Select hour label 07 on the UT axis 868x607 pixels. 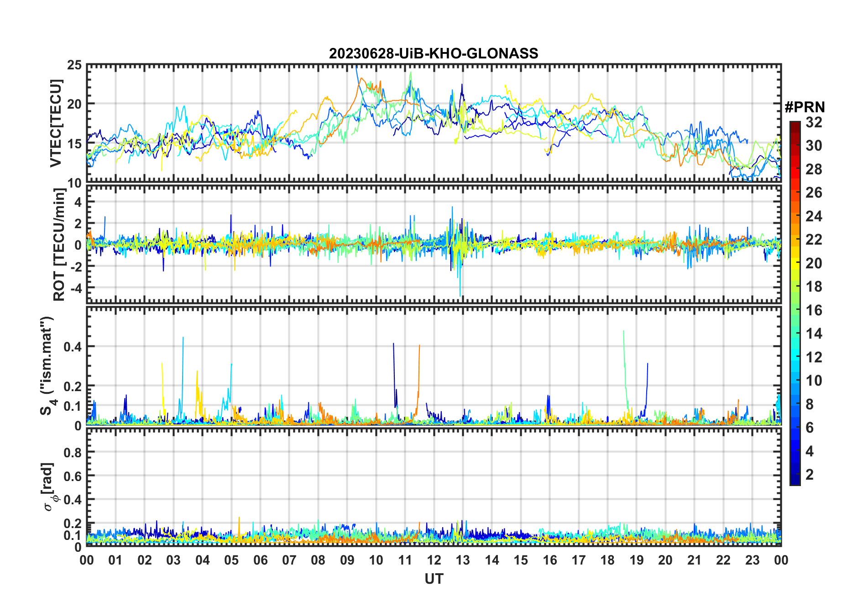(x=289, y=560)
